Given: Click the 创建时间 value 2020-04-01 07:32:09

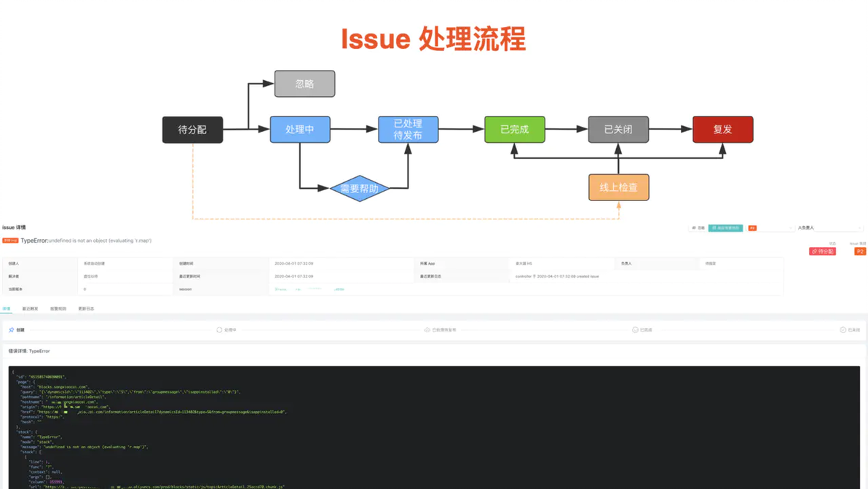Looking at the screenshot, I should click(x=294, y=264).
